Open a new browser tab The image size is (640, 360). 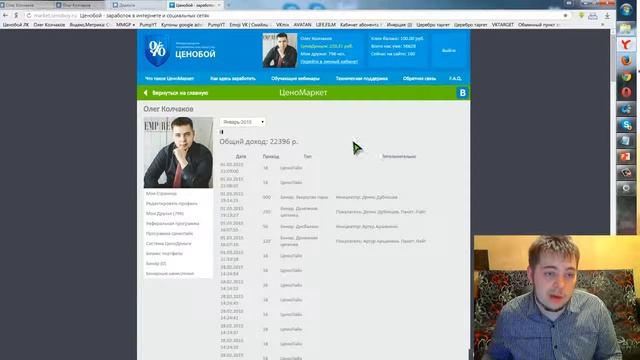(x=229, y=5)
